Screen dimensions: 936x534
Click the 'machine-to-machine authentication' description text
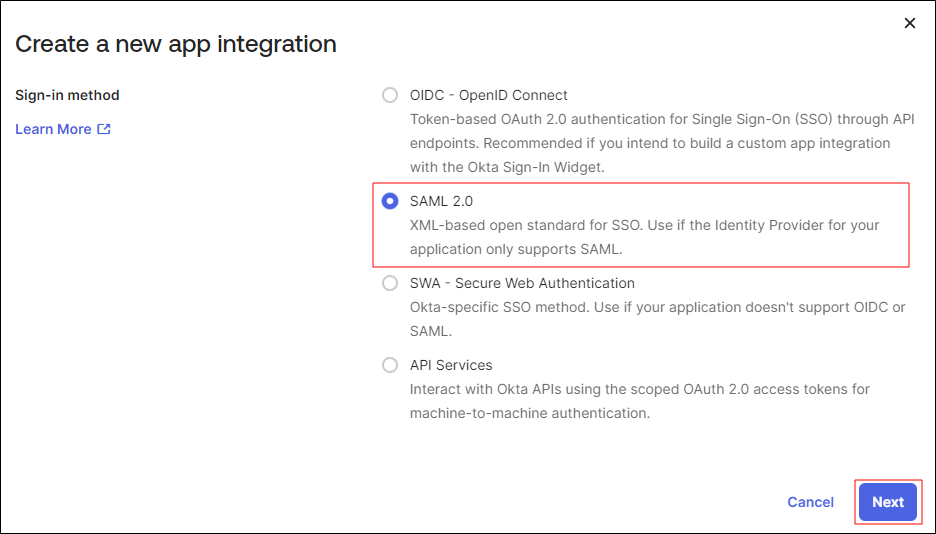point(530,413)
